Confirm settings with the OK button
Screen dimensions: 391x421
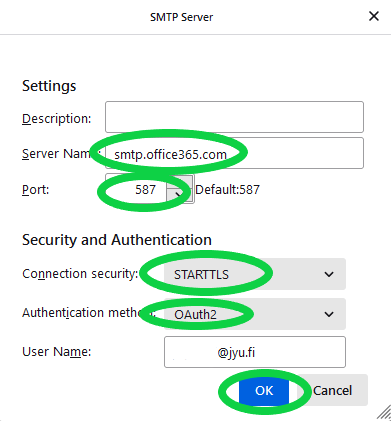pos(264,390)
